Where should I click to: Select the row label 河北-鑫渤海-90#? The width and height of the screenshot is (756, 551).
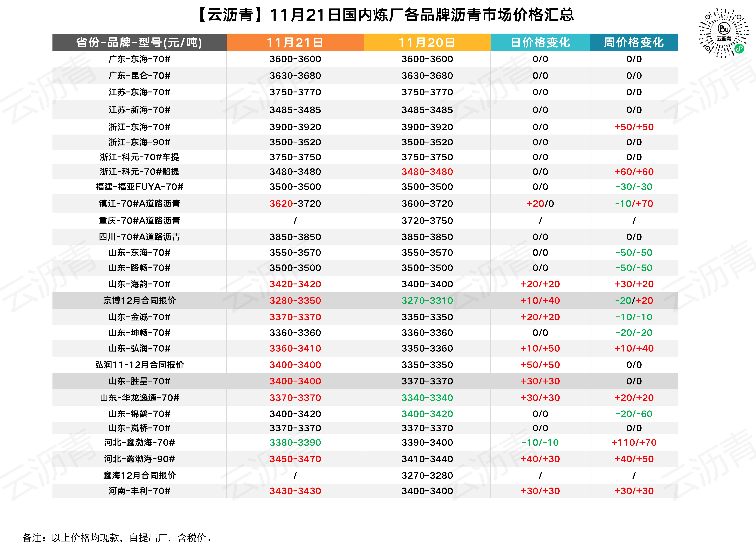point(139,459)
